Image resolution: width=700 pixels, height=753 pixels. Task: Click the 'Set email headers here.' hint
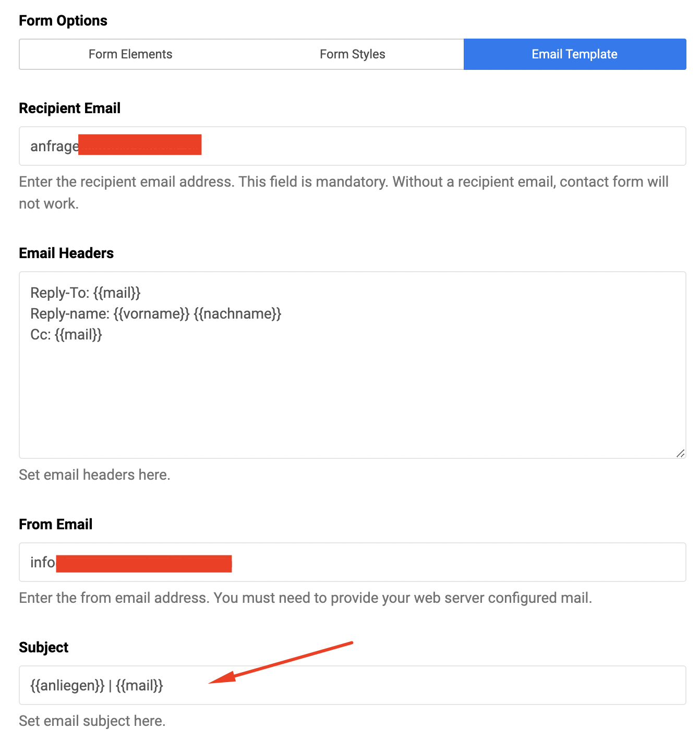point(94,475)
